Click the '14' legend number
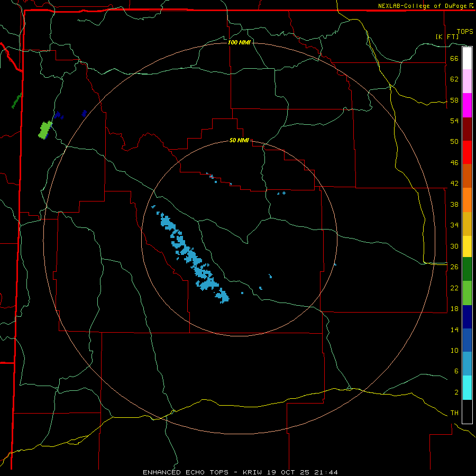The image size is (476, 476). pyautogui.click(x=454, y=329)
